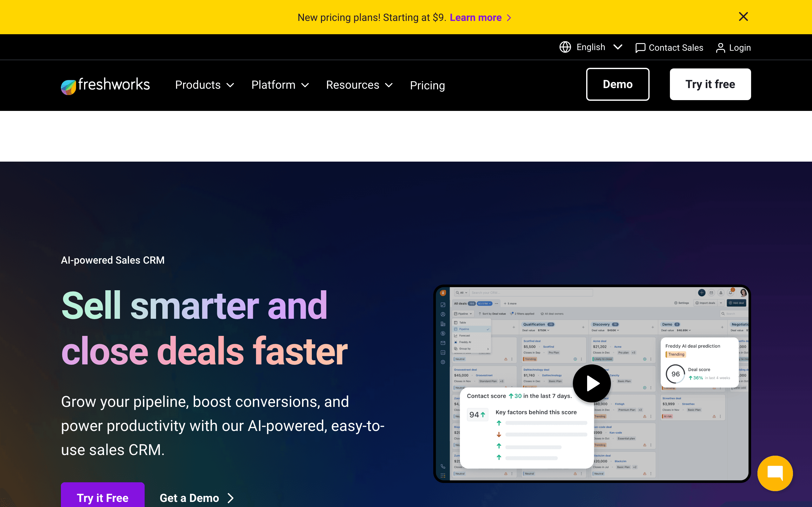Screen dimensions: 812x507
Task: Select Pricing in the navigation
Action: [x=427, y=86]
